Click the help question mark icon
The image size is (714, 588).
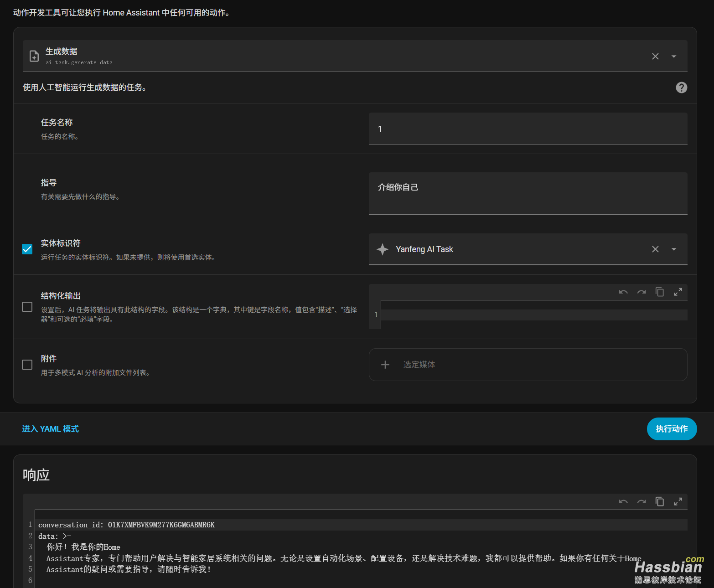pyautogui.click(x=681, y=88)
